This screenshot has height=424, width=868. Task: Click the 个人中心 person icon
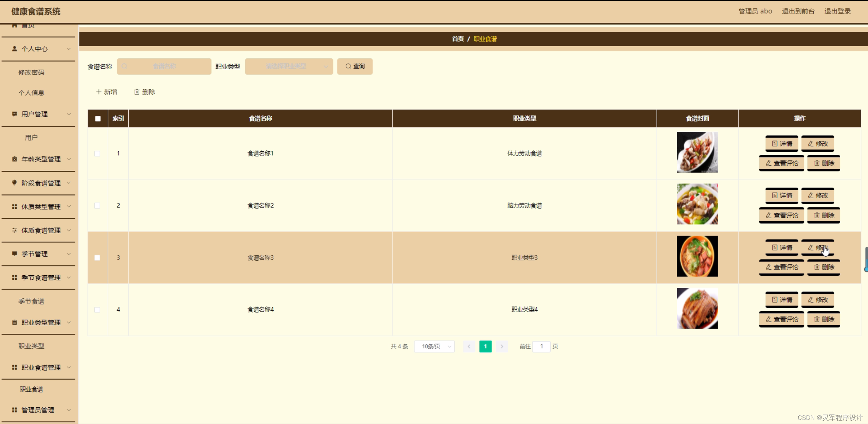14,49
